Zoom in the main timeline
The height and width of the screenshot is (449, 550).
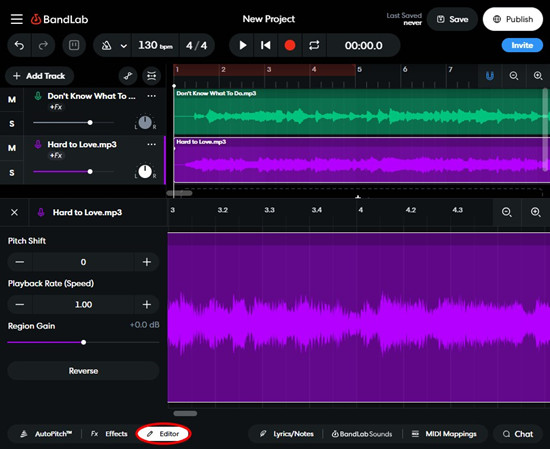point(538,75)
